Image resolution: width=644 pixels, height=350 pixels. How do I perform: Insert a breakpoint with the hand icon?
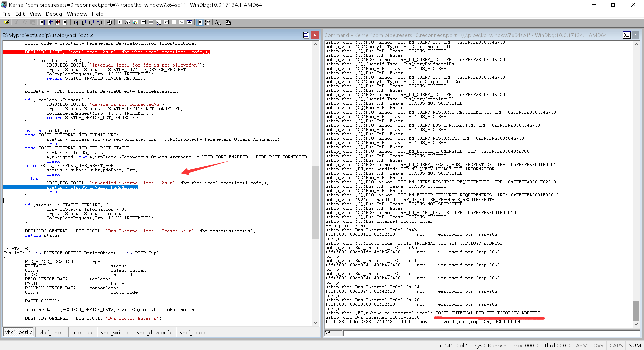click(110, 22)
